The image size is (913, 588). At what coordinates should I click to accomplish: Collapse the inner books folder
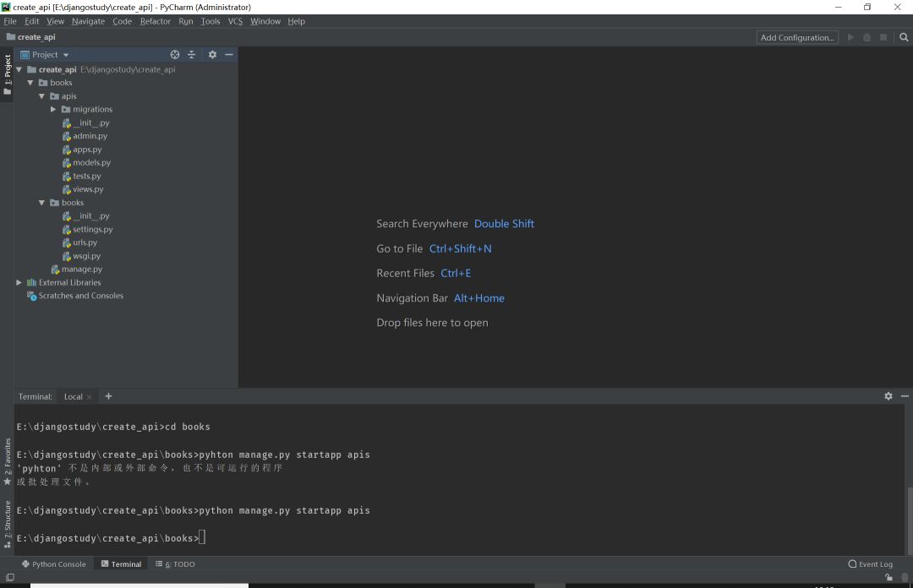[42, 203]
